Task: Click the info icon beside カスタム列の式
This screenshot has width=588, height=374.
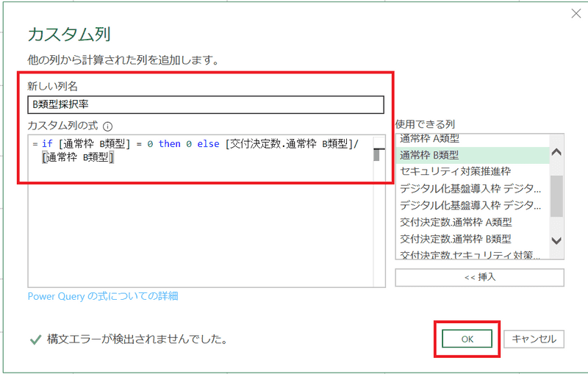Action: 107,126
